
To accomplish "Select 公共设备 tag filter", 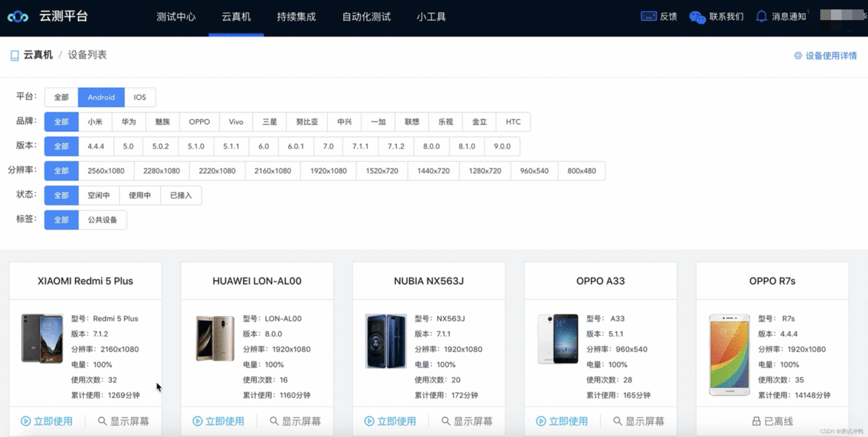I will [102, 220].
